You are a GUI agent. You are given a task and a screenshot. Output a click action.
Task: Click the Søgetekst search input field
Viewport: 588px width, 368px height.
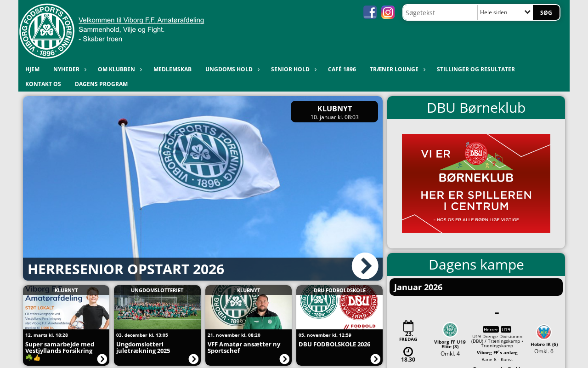[440, 12]
